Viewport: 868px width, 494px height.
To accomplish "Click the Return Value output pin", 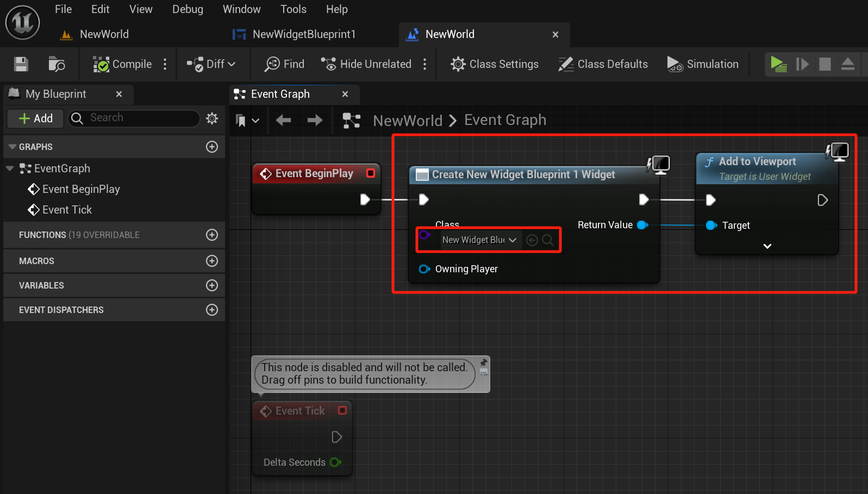I will tap(642, 225).
